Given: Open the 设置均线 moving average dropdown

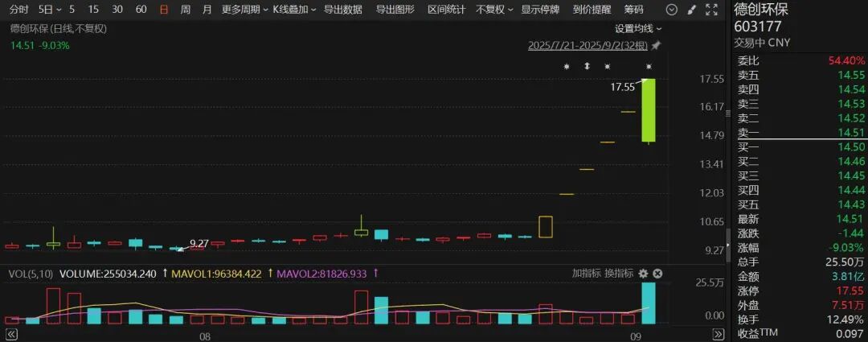Looking at the screenshot, I should click(638, 28).
